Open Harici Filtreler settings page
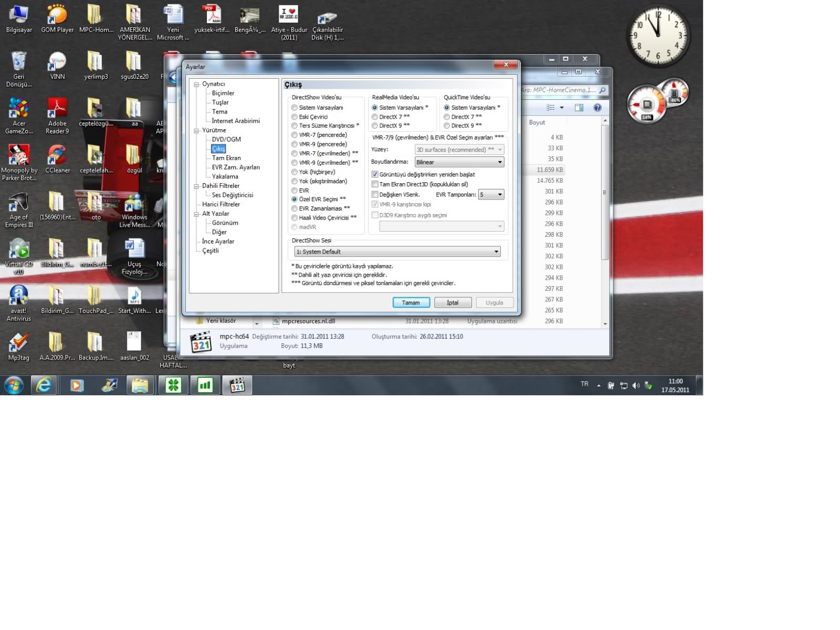The image size is (840, 630). pos(221,205)
